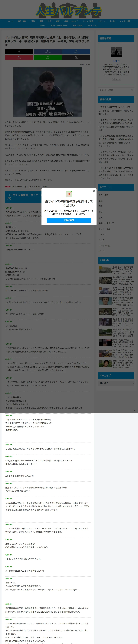
Task: Open recent post 函館市少年転落死
Action: [116, 111]
